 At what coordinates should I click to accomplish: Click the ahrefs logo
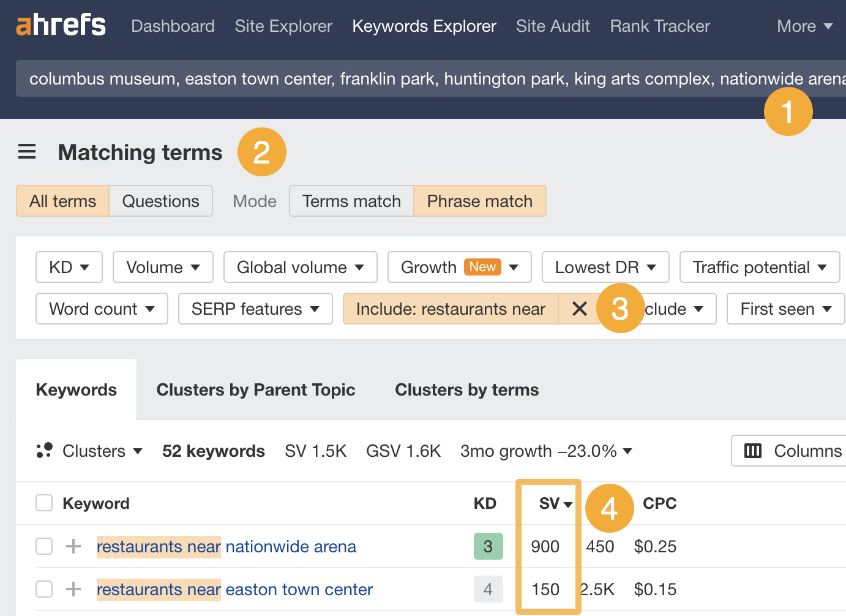(x=61, y=25)
